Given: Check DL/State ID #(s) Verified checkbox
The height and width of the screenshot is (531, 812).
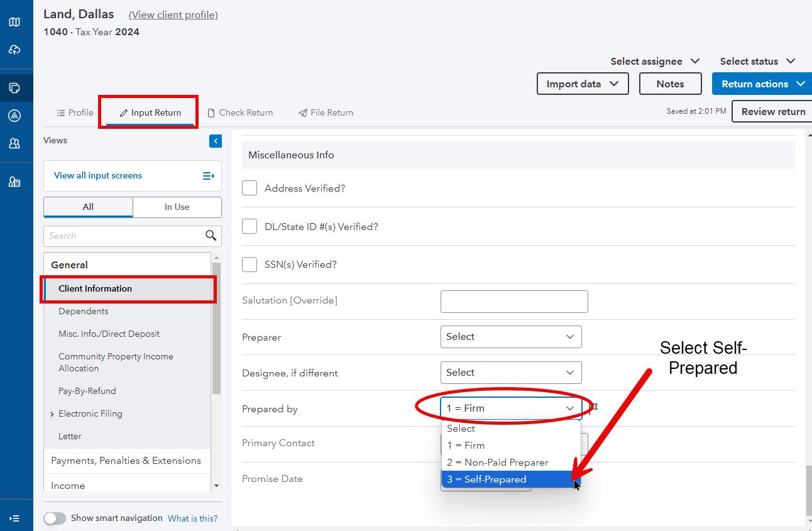Looking at the screenshot, I should click(x=250, y=226).
